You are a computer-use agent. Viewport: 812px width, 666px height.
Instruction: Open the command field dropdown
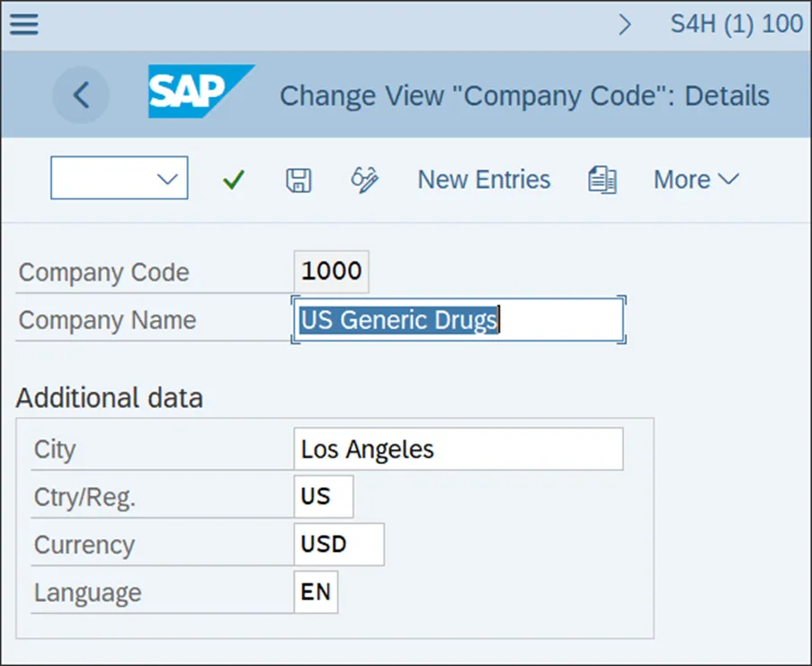[167, 179]
